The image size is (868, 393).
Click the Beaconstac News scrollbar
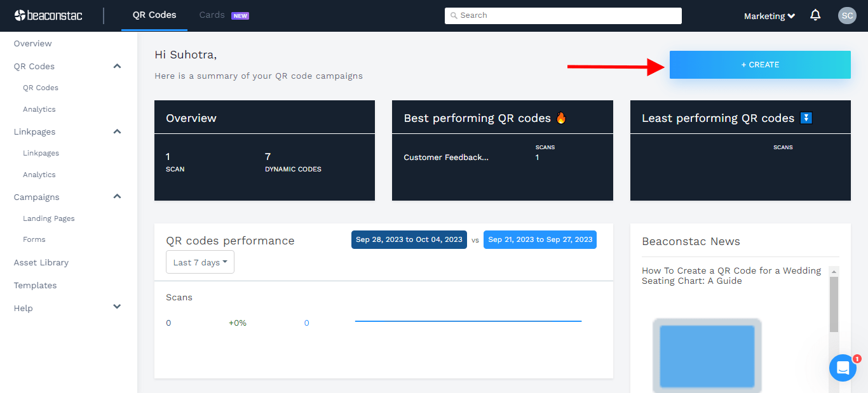[834, 303]
